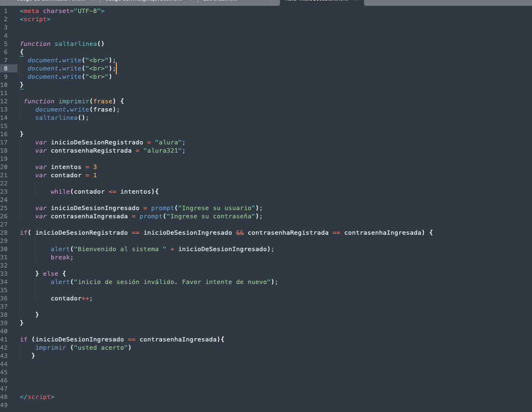The height and width of the screenshot is (412, 532).
Task: Click the closing brace on line 39
Action: (22, 323)
